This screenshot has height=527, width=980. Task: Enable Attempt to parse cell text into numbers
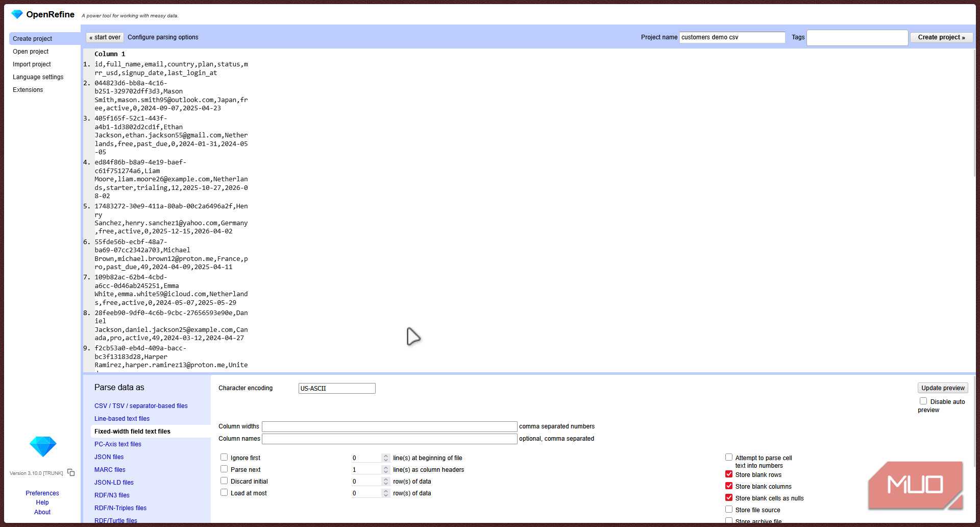click(729, 457)
